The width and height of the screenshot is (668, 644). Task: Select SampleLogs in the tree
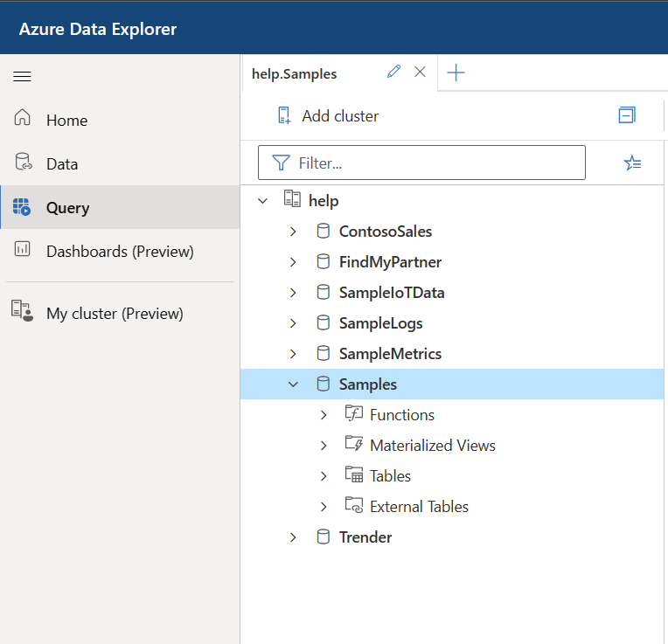click(380, 323)
